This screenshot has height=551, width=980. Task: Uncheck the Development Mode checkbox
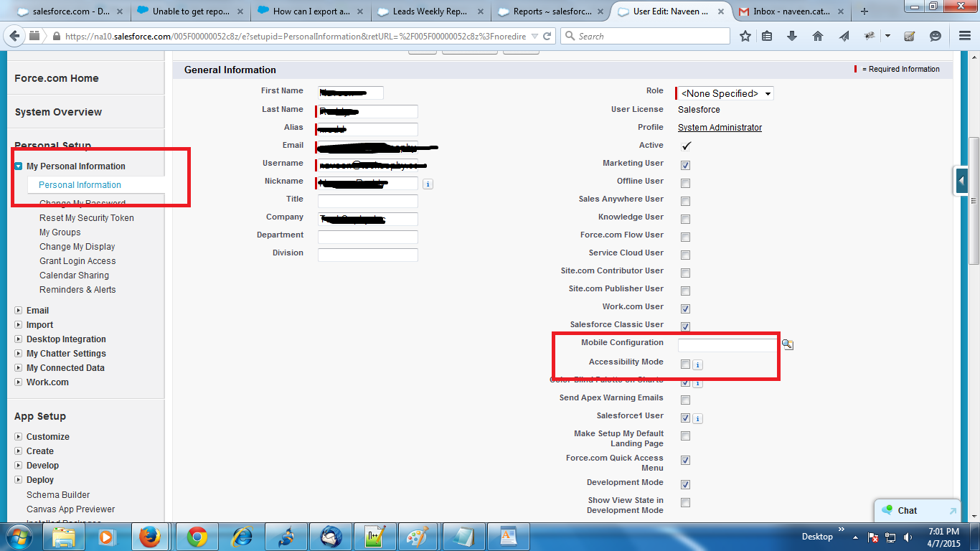pyautogui.click(x=685, y=484)
